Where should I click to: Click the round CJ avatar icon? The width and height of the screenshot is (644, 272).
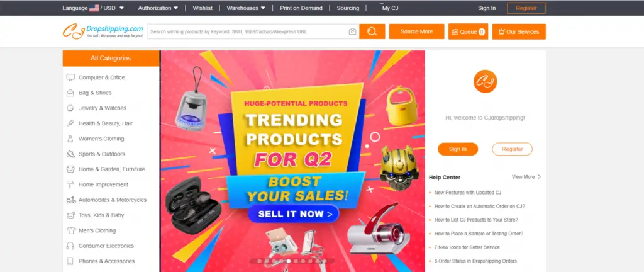485,81
